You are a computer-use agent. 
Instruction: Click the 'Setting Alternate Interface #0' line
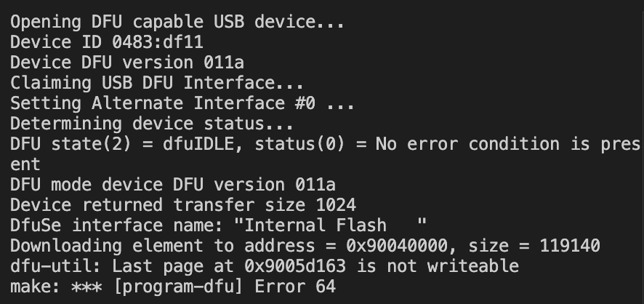coord(182,103)
